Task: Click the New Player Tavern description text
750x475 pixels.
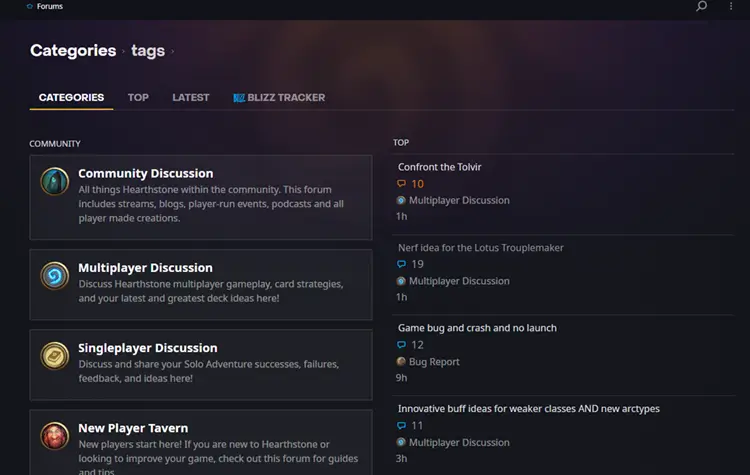Action: point(218,458)
